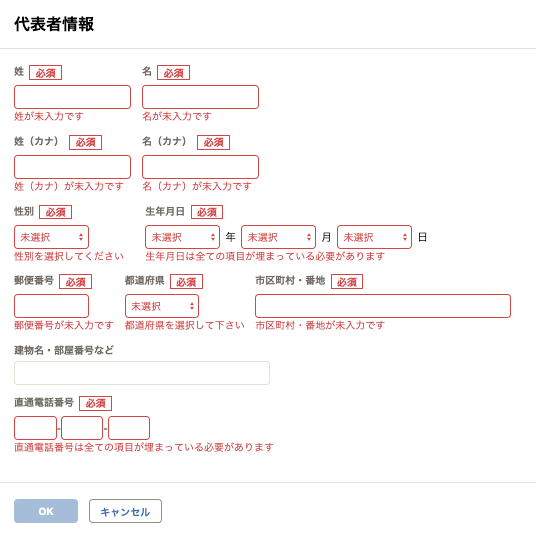Click the 生年月日は全ての項目 error text
The height and width of the screenshot is (537, 536).
click(265, 256)
